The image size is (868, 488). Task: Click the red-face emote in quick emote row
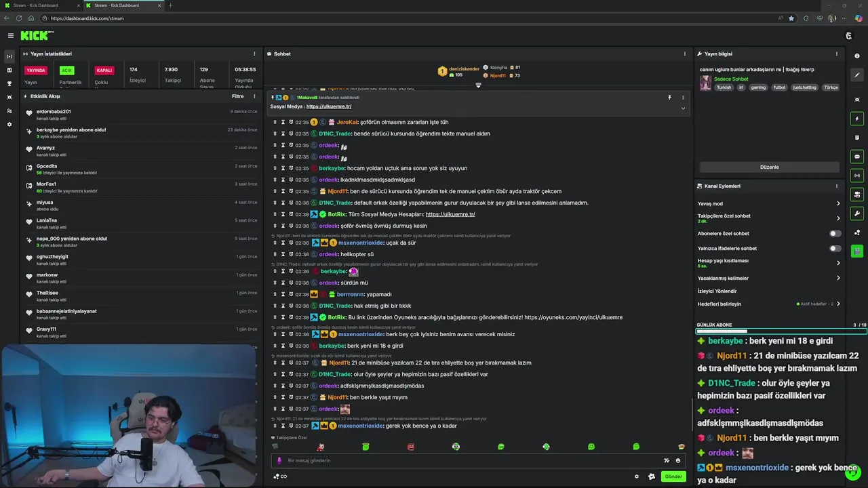pyautogui.click(x=410, y=447)
